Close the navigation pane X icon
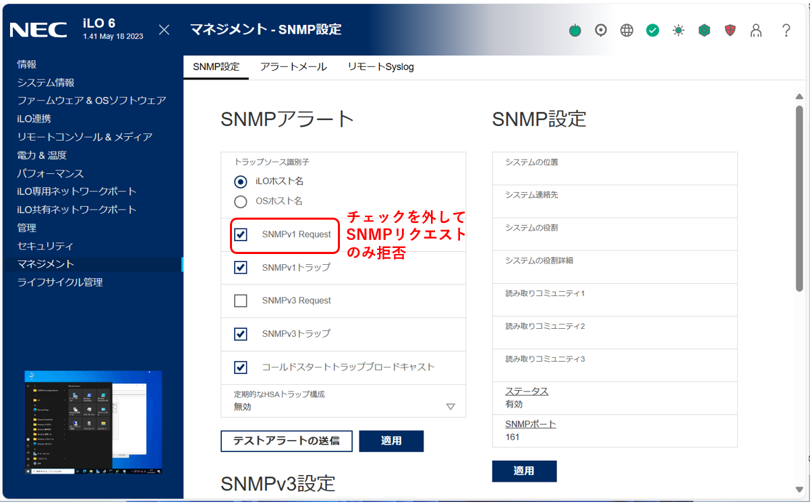The image size is (812, 504). point(164,30)
